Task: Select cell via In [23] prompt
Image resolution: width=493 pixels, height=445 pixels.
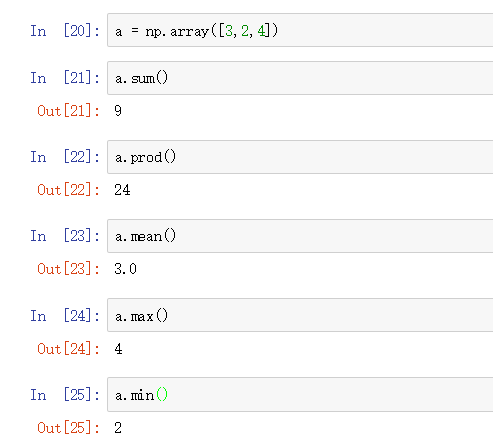Action: click(x=65, y=236)
